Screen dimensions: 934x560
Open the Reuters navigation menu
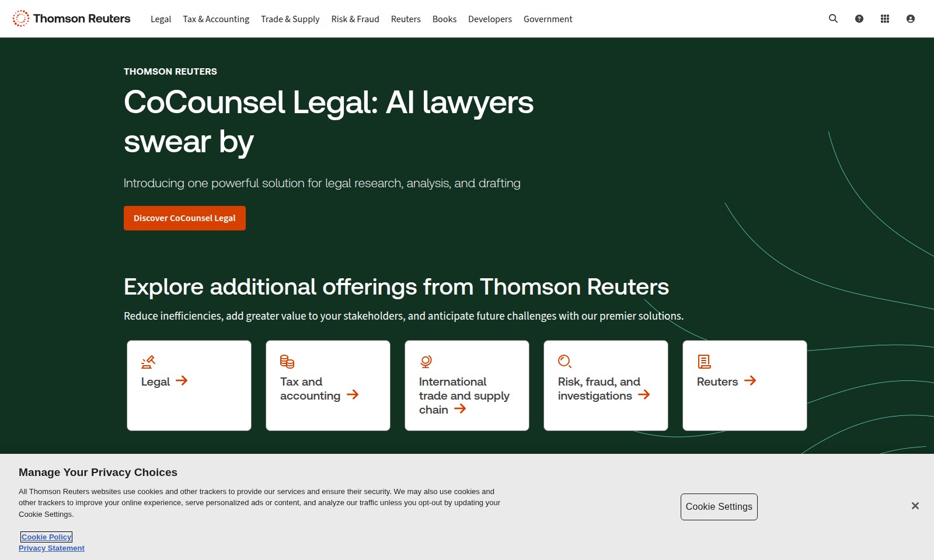(406, 19)
